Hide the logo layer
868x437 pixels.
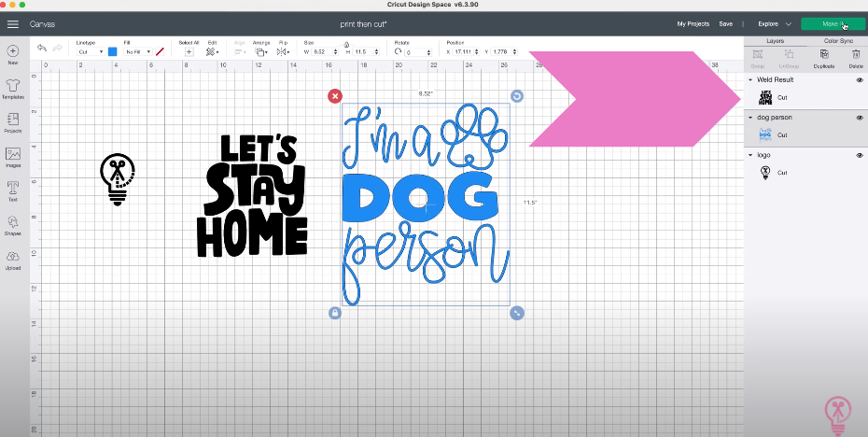[x=860, y=155]
